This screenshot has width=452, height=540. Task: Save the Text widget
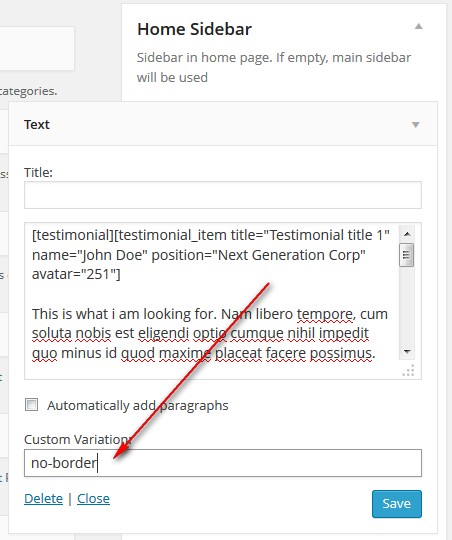tap(397, 504)
